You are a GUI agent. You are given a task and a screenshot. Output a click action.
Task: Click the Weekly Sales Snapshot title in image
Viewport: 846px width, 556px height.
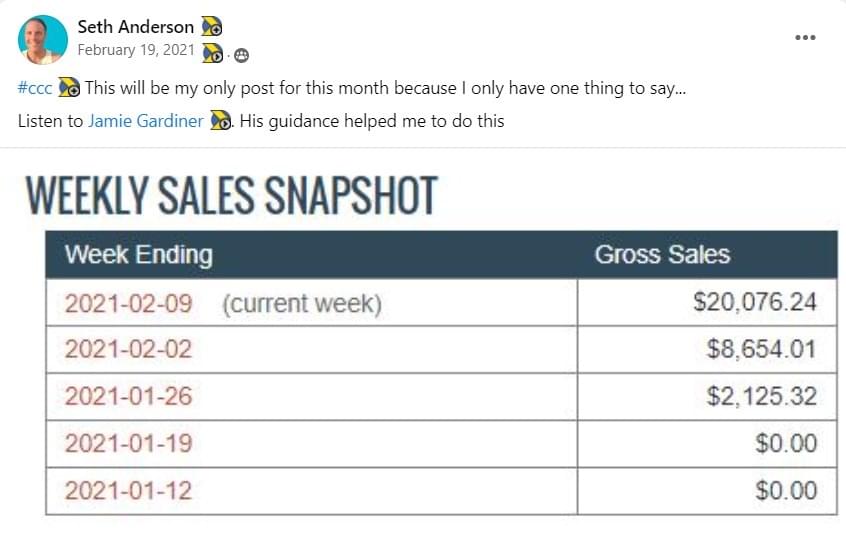click(231, 195)
